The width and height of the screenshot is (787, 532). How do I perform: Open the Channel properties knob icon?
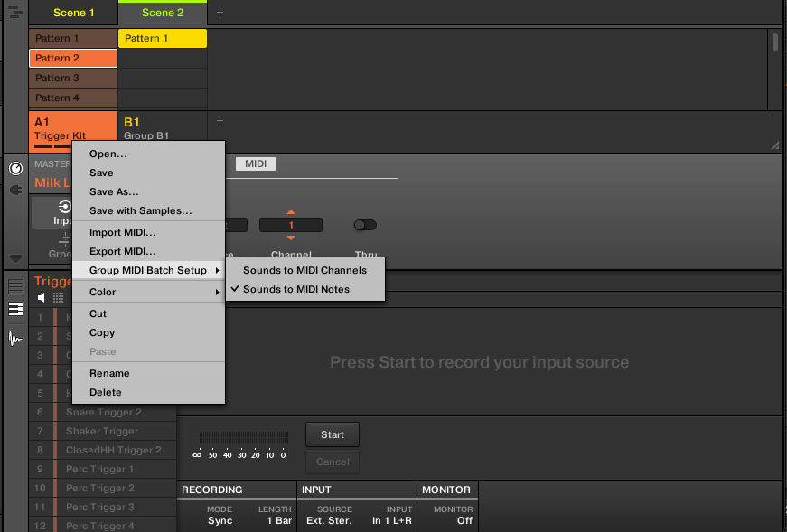click(x=14, y=169)
